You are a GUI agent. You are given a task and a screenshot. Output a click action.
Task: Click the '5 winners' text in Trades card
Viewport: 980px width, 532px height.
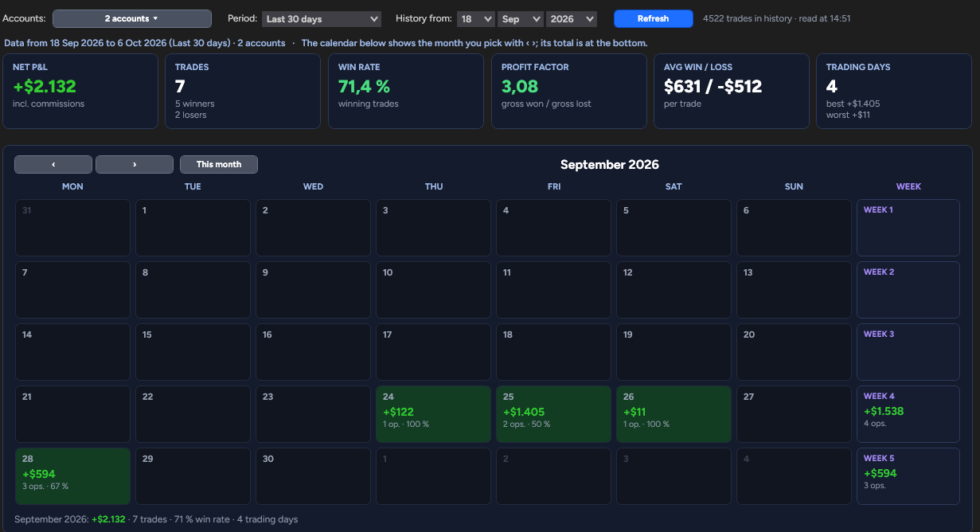coord(195,104)
